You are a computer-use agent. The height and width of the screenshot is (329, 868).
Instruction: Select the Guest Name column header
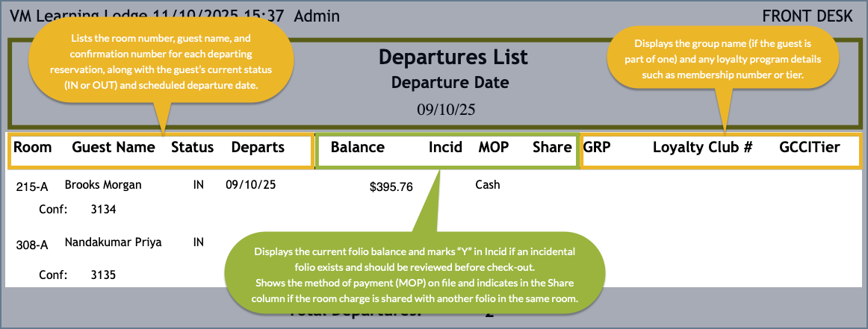114,148
